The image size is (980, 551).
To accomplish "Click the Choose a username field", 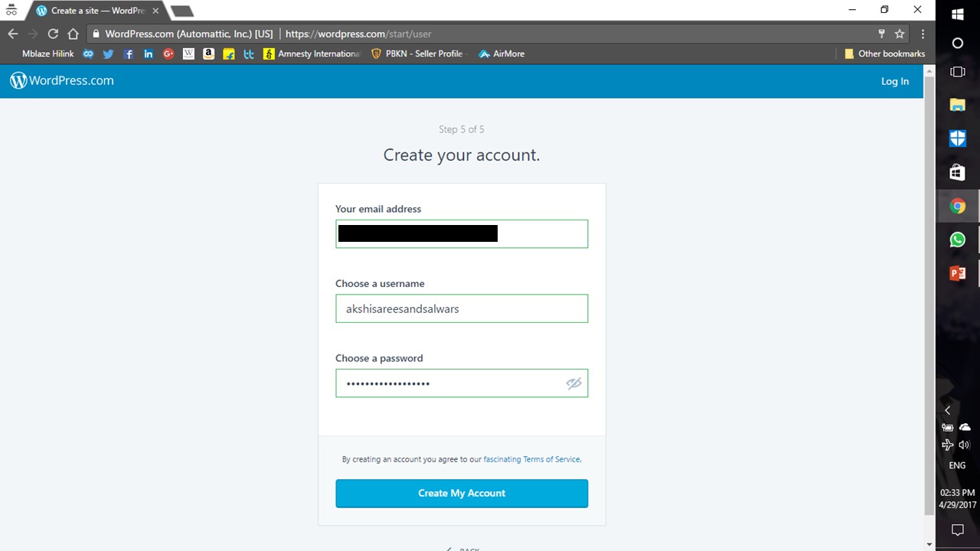I will click(462, 309).
